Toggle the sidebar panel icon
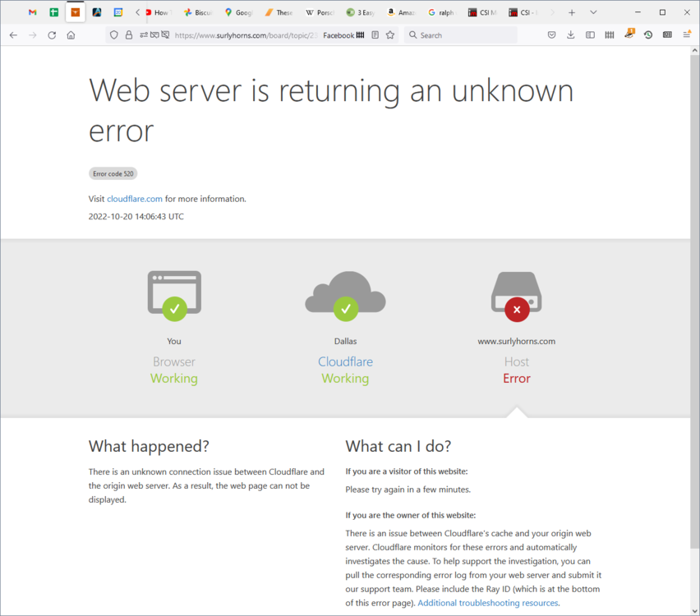This screenshot has height=616, width=700. [x=590, y=35]
